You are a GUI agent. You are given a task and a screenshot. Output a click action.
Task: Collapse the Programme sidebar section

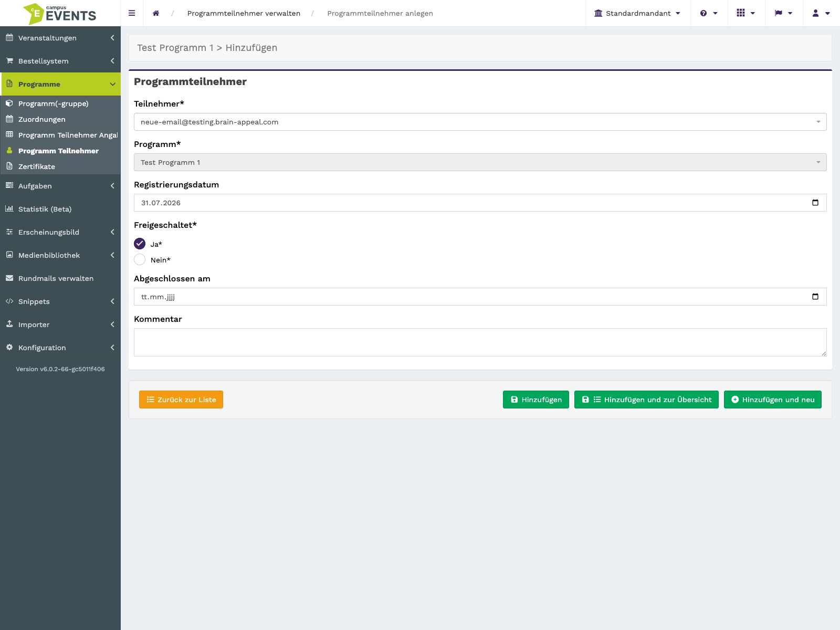(60, 84)
